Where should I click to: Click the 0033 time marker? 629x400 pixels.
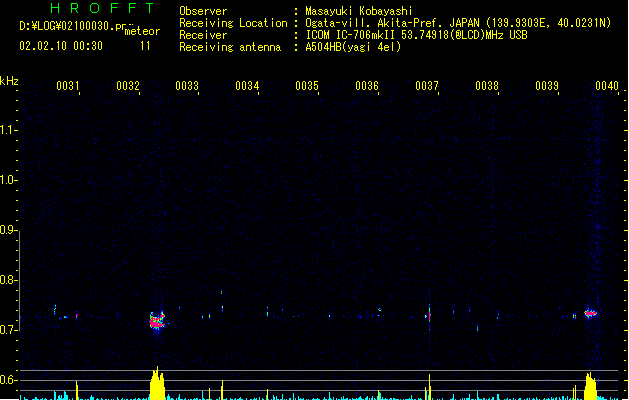(x=187, y=86)
